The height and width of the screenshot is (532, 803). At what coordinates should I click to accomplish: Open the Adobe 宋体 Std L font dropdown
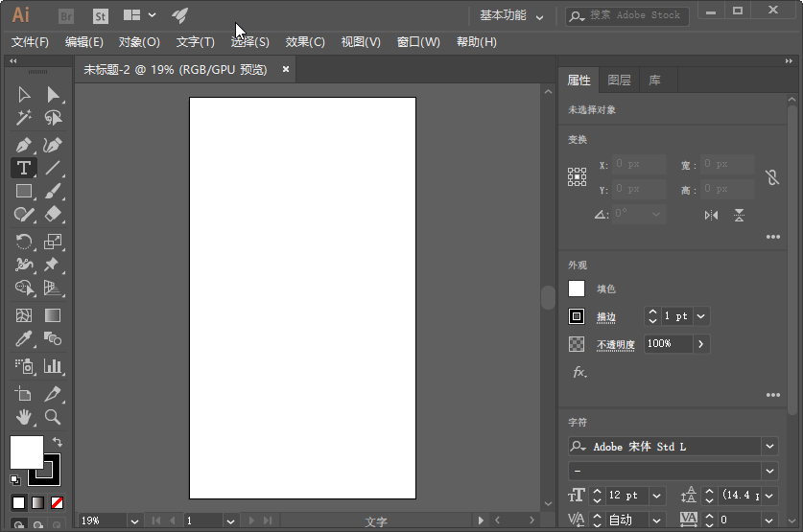coord(769,447)
